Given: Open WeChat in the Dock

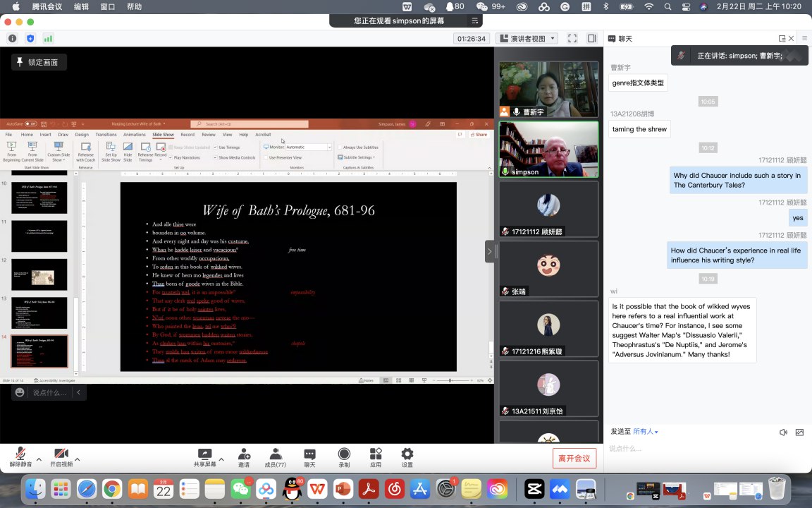Looking at the screenshot, I should [241, 489].
